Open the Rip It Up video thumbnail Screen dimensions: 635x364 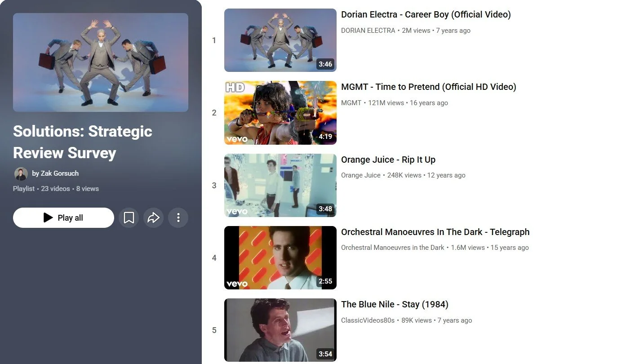pyautogui.click(x=280, y=185)
